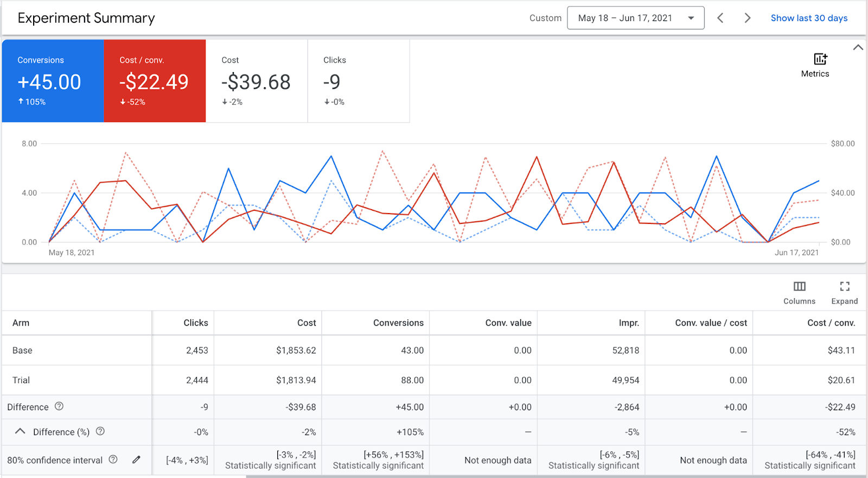Screen dimensions: 868x478
Task: Click the Trial arm row label
Action: point(21,380)
